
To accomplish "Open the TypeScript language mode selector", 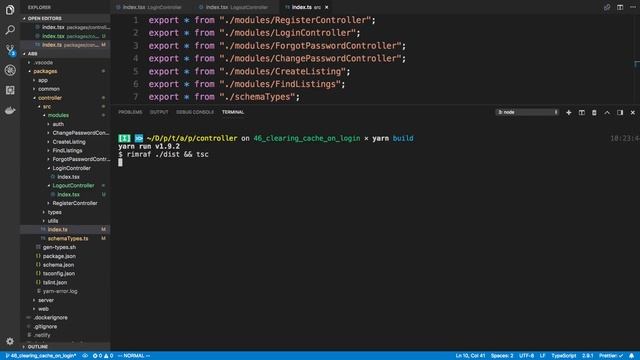I will [x=564, y=356].
